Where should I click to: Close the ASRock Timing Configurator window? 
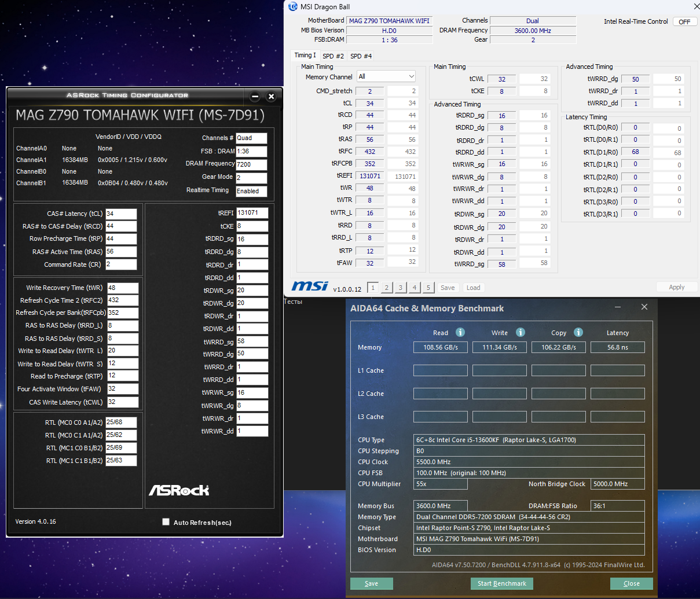[x=271, y=96]
